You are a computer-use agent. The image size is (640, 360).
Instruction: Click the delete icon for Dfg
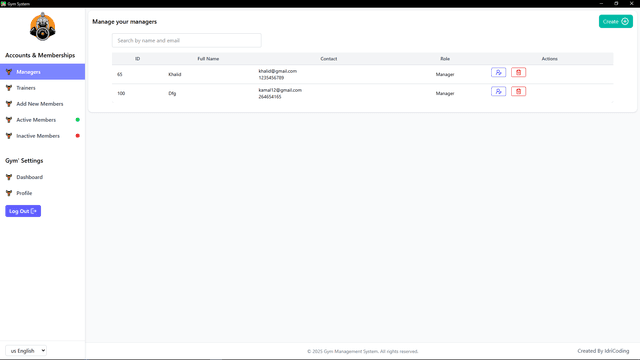click(518, 91)
